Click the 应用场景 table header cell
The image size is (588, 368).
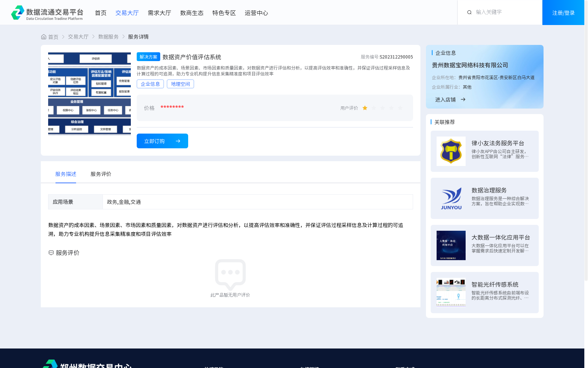pyautogui.click(x=75, y=202)
